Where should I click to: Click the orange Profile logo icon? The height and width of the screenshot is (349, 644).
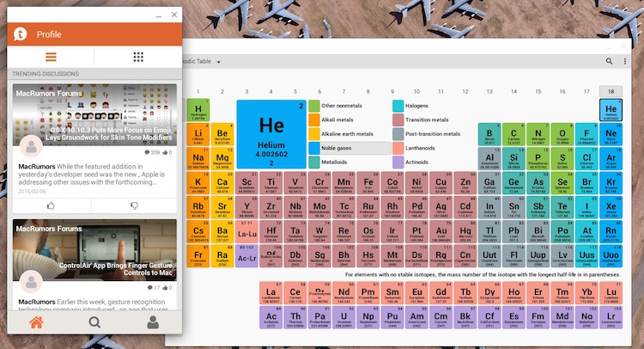pyautogui.click(x=21, y=34)
